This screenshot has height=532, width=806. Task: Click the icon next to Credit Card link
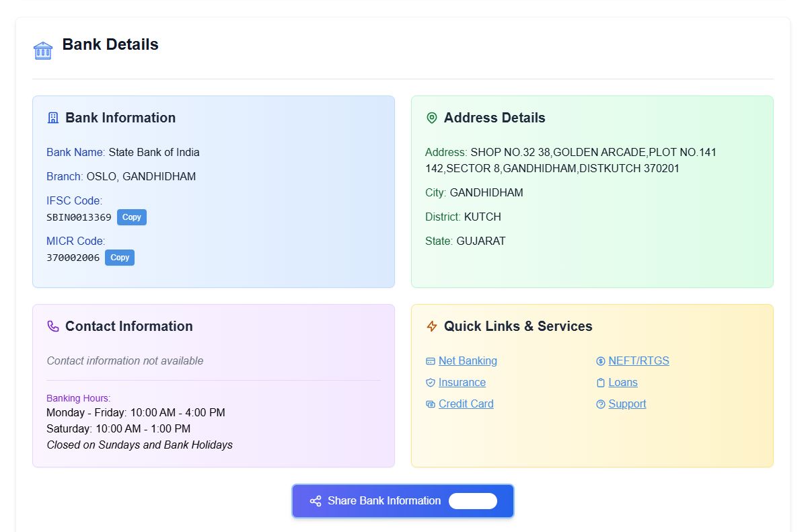(431, 404)
